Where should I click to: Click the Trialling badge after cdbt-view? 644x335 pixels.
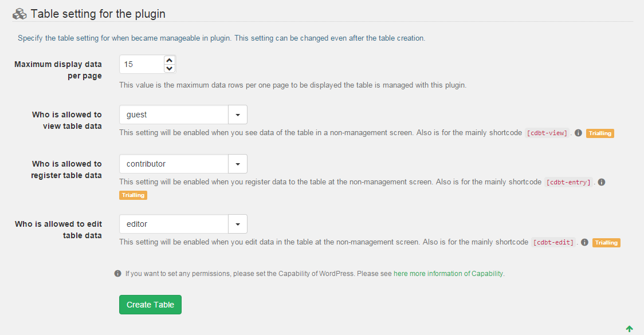pyautogui.click(x=600, y=133)
